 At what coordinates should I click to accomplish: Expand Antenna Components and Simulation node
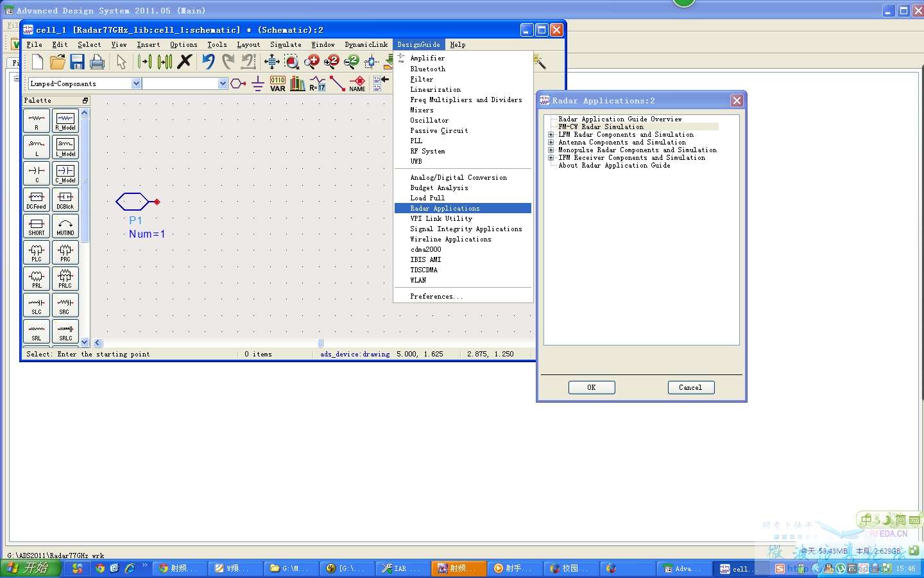tap(551, 142)
